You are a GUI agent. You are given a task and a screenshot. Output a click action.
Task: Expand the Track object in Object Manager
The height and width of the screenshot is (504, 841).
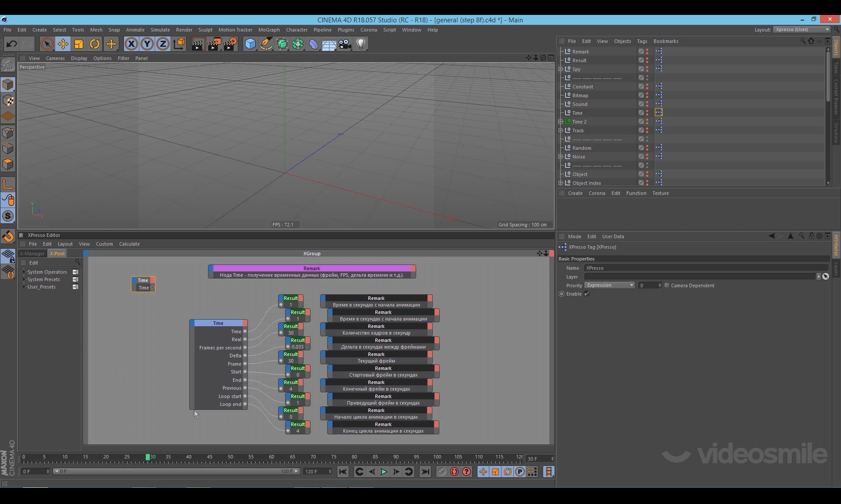[x=561, y=130]
